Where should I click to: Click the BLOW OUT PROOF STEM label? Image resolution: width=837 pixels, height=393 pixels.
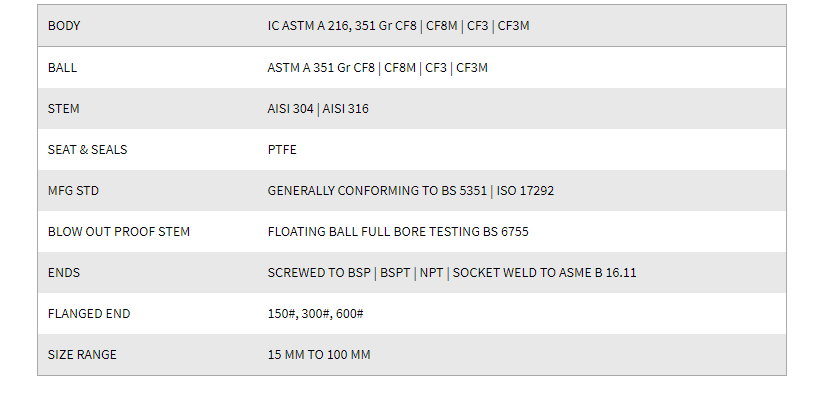pyautogui.click(x=119, y=232)
